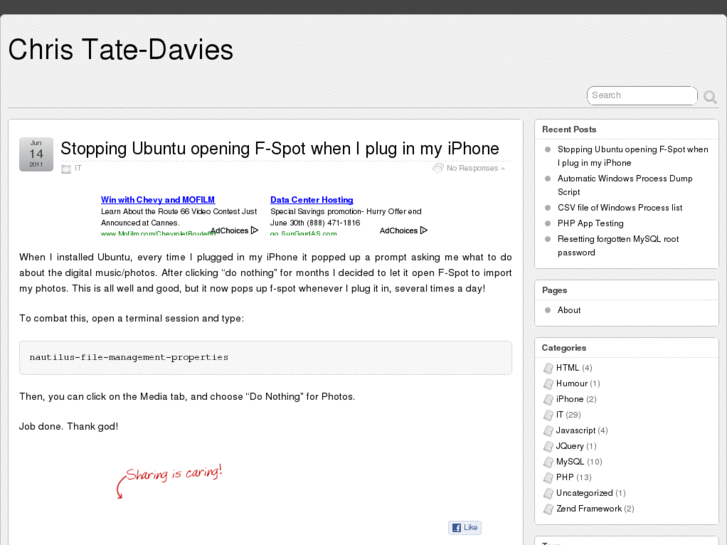Open the Humour (1) category
Viewport: 727px width, 545px height.
572,384
